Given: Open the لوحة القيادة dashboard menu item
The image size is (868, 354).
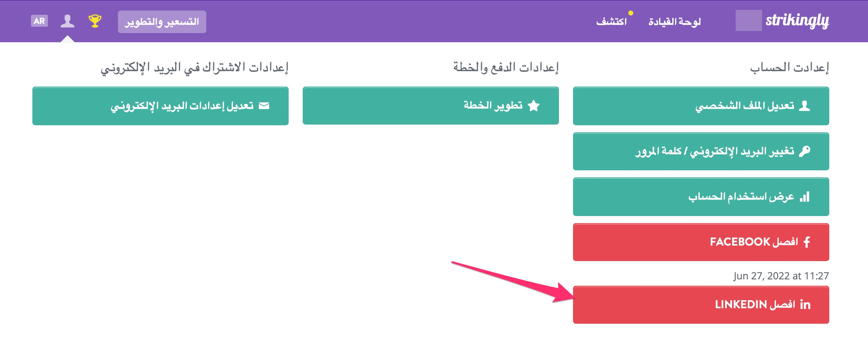Looking at the screenshot, I should coord(675,21).
